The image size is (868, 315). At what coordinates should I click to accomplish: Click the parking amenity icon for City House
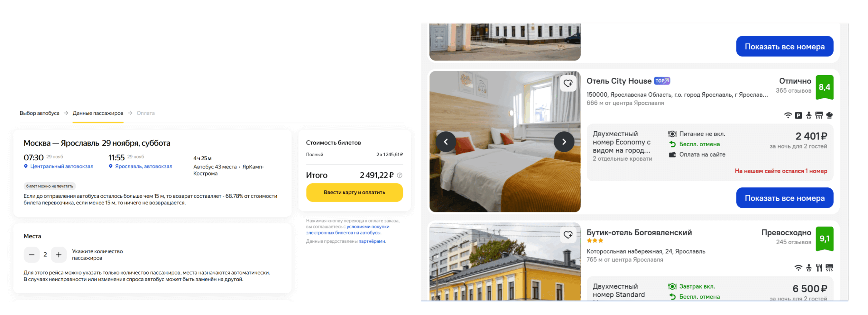(798, 115)
